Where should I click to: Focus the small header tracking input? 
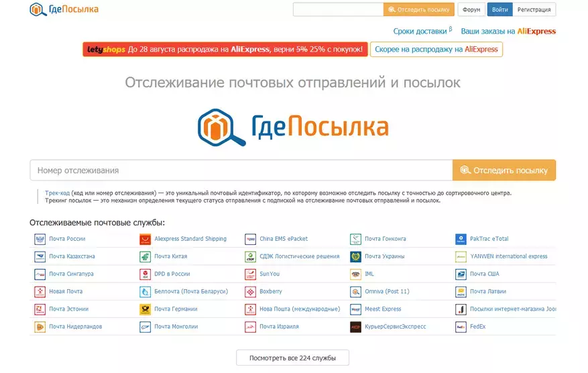click(338, 9)
